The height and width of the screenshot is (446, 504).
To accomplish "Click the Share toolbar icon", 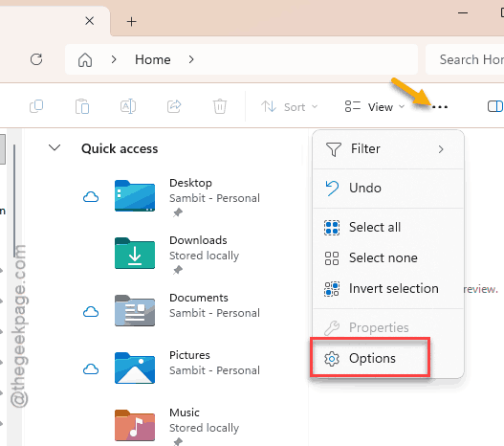I will pyautogui.click(x=174, y=106).
